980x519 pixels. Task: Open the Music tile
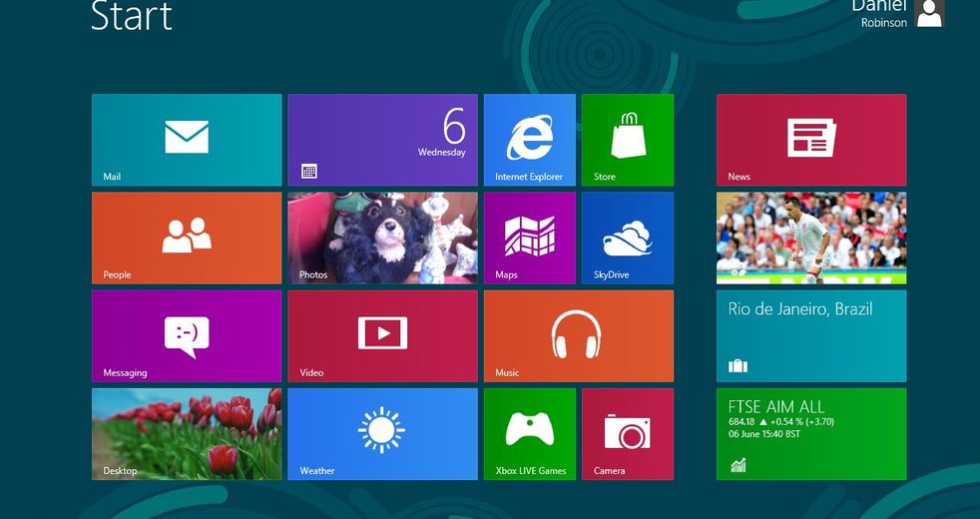coord(579,335)
